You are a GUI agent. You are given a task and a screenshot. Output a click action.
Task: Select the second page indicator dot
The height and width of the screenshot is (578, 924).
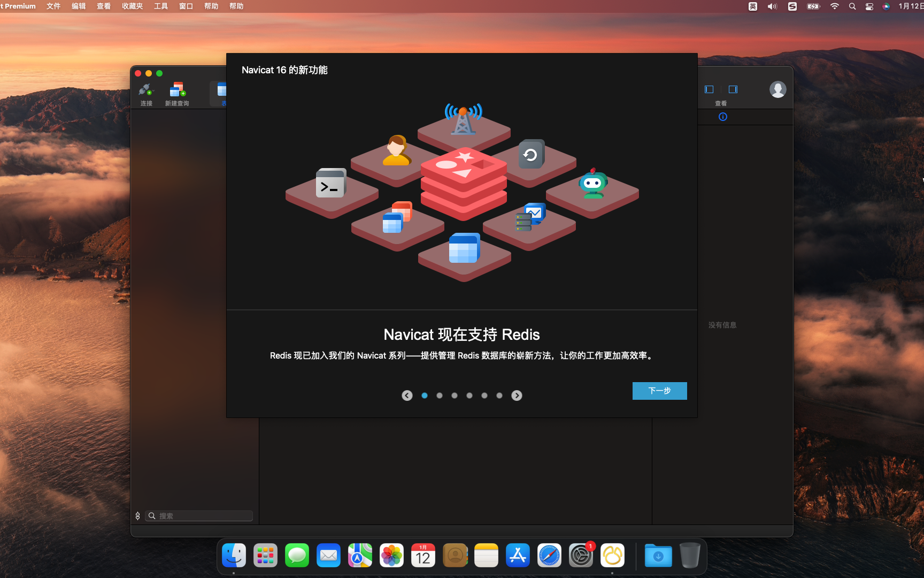[440, 396]
